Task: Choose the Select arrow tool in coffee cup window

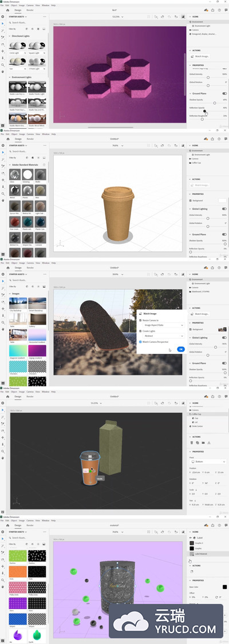Action: point(3,152)
